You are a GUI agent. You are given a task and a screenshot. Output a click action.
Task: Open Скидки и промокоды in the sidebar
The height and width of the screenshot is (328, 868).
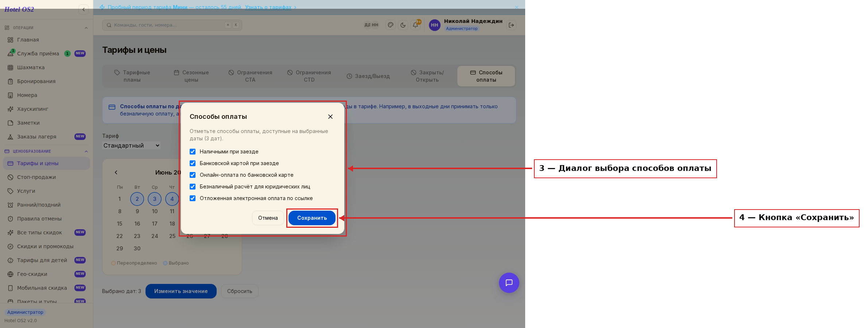pos(46,246)
